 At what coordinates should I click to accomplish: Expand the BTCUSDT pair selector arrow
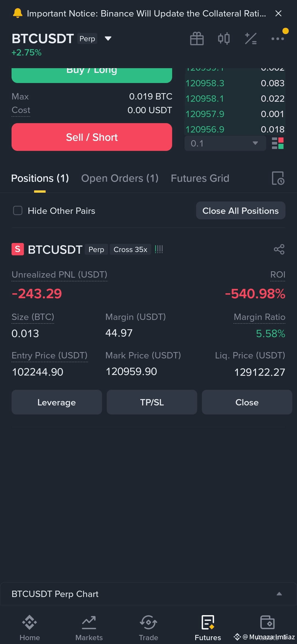coord(108,38)
